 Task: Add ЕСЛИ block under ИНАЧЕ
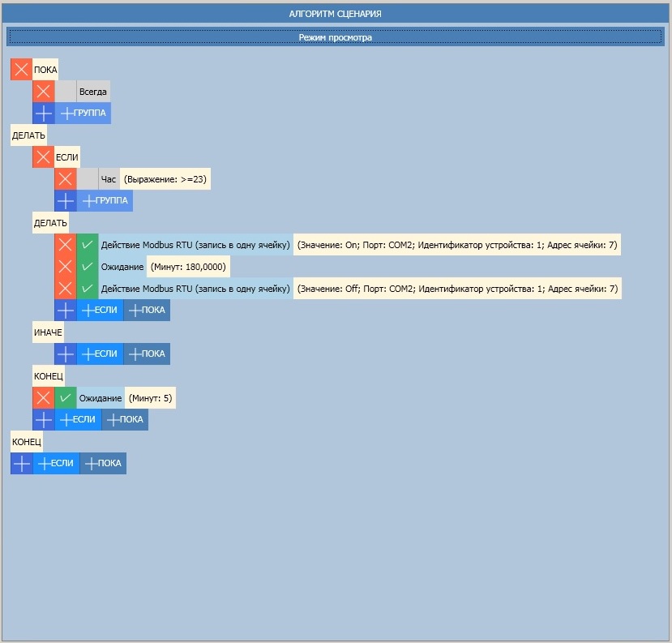coord(100,354)
